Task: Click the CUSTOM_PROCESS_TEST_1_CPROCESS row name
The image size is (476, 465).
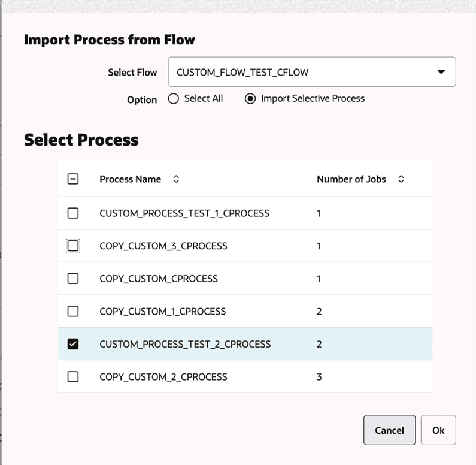Action: 184,213
